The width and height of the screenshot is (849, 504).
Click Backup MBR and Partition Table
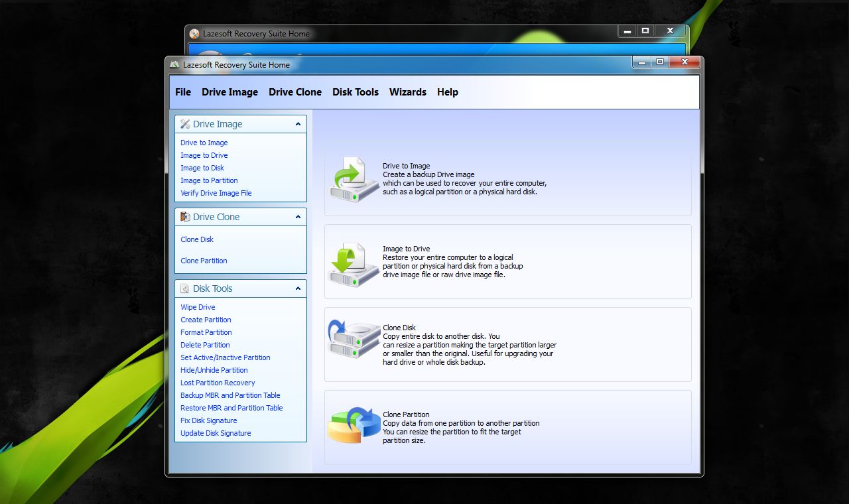click(230, 395)
